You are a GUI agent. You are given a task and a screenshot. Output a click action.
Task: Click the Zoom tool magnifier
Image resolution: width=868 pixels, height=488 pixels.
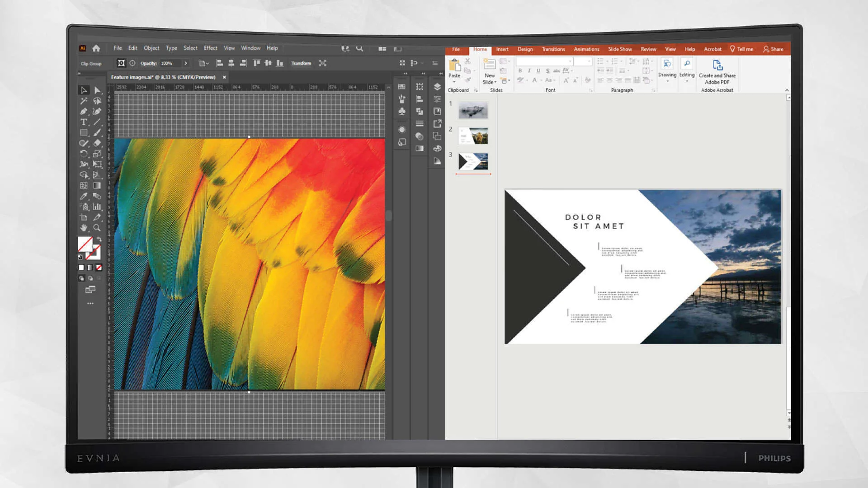[97, 228]
